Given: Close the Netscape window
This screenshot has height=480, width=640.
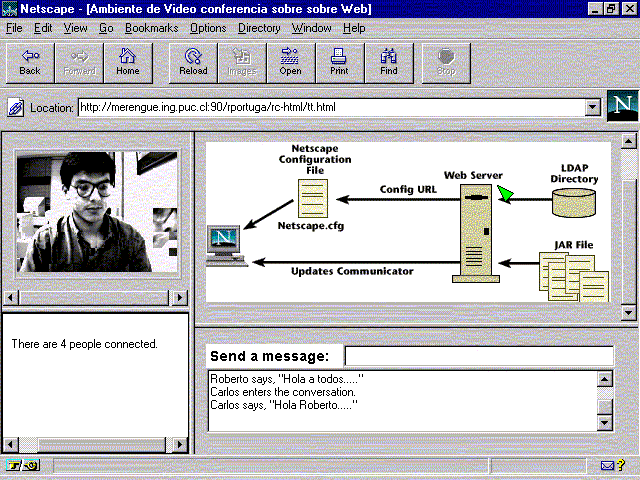Looking at the screenshot, I should pyautogui.click(x=629, y=9).
